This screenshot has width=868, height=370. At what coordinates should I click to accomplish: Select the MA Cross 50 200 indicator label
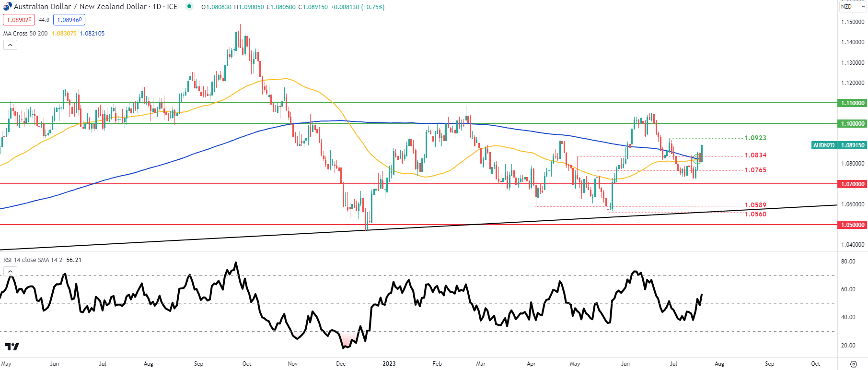(x=25, y=33)
